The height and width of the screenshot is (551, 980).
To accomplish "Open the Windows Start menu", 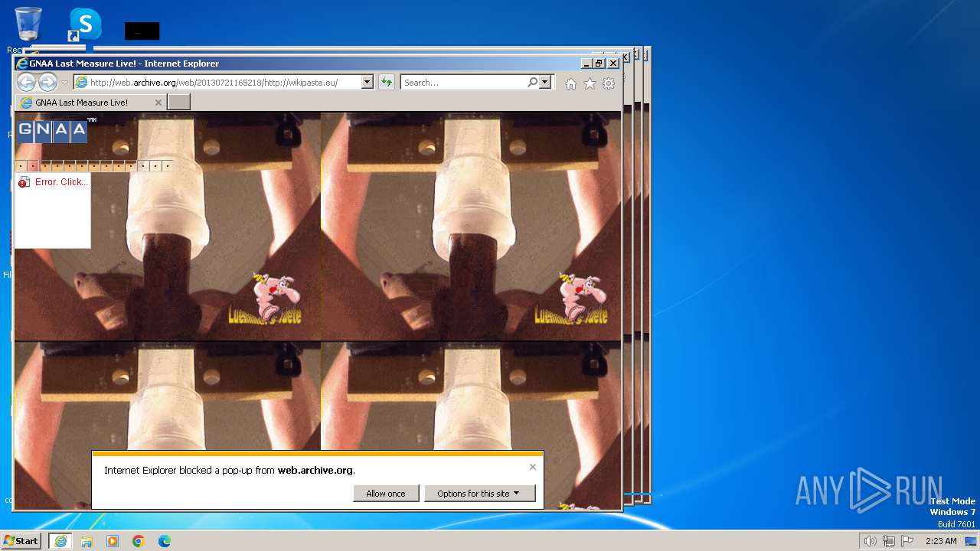I will (21, 541).
